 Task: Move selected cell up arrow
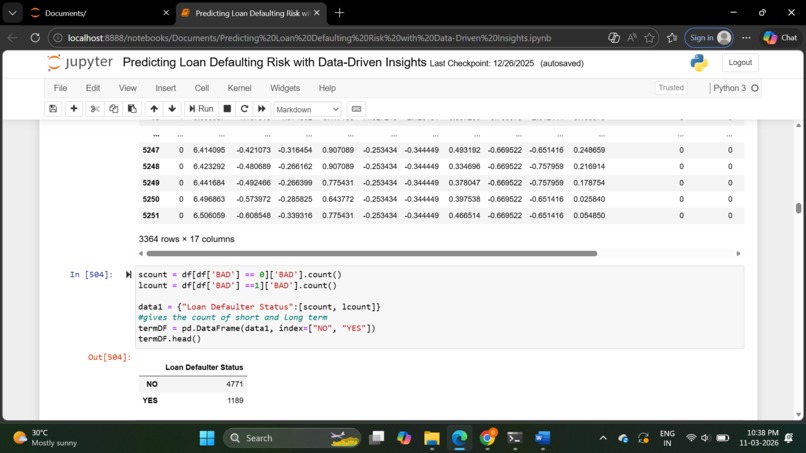pyautogui.click(x=154, y=109)
